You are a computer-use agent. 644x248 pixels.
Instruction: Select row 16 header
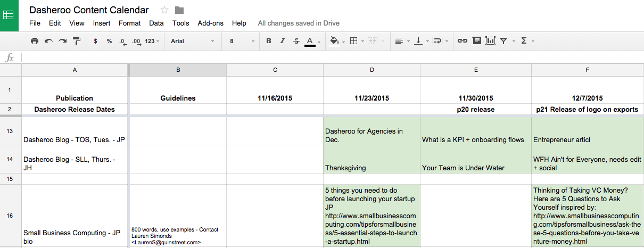coord(10,216)
